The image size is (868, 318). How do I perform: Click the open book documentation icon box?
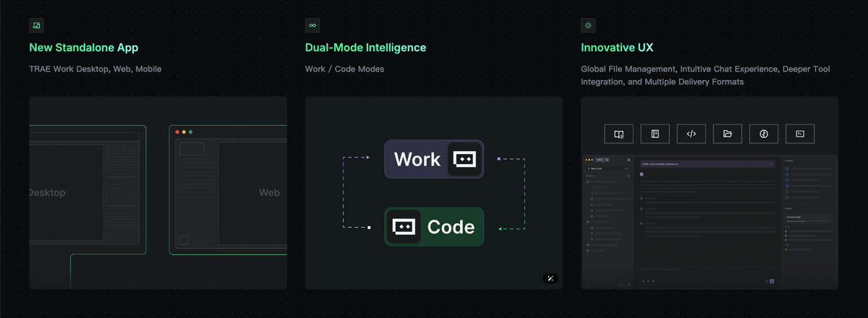[618, 134]
